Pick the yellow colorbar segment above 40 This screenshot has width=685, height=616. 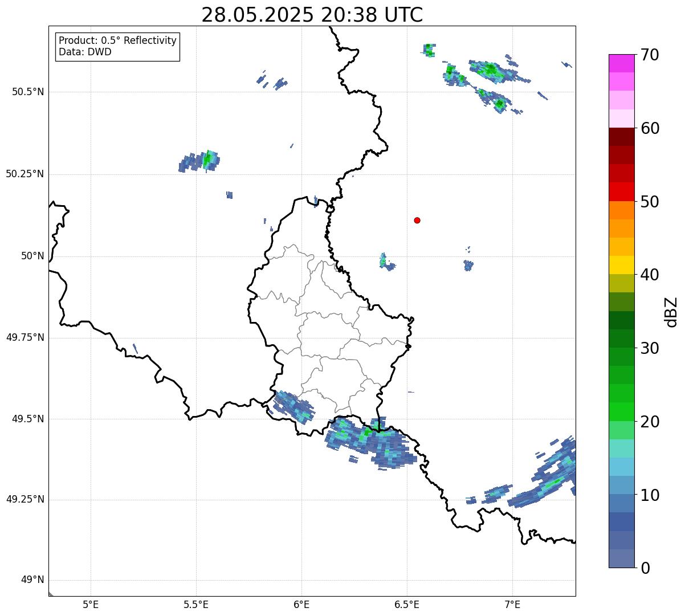(x=622, y=265)
